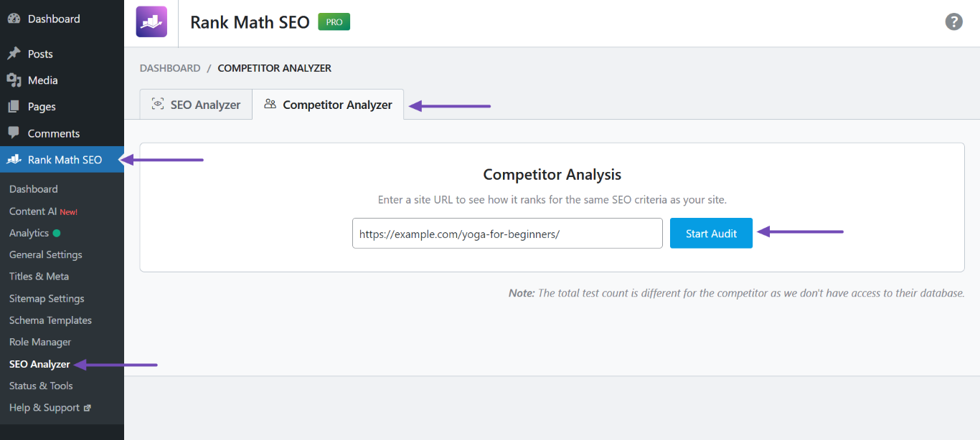The height and width of the screenshot is (440, 980).
Task: Click the Note about total test count
Action: coord(737,293)
